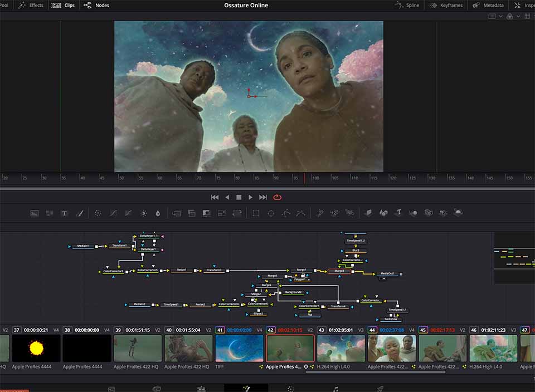The image size is (535, 392).
Task: Select clip 37 yellow sun thumbnail
Action: click(36, 348)
